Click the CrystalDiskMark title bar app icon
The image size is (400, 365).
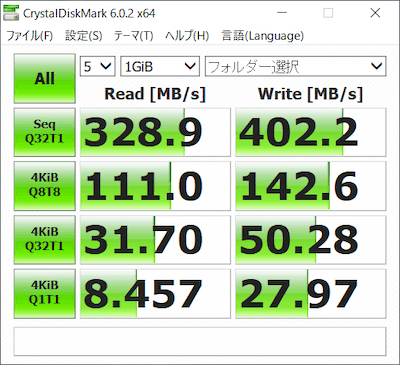click(11, 13)
